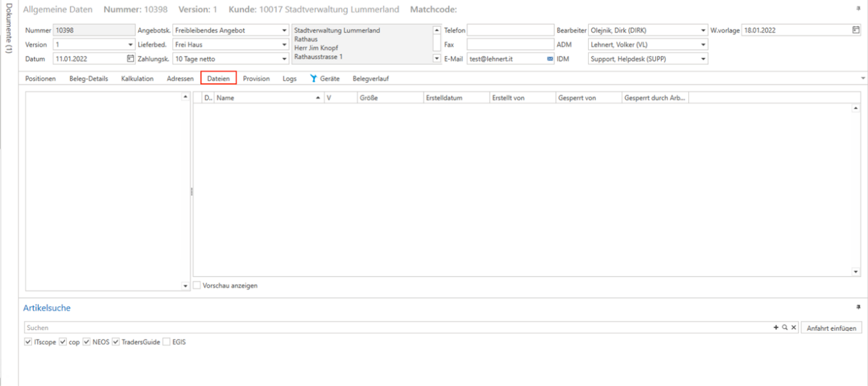Click the Anfahrt einfügen button
The height and width of the screenshot is (386, 868).
coord(831,327)
